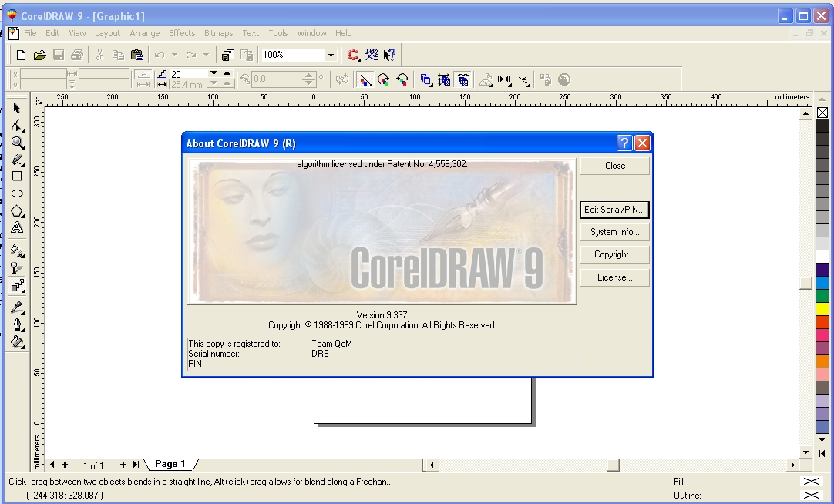The height and width of the screenshot is (504, 834).
Task: Choose the Rectangle tool
Action: [17, 176]
